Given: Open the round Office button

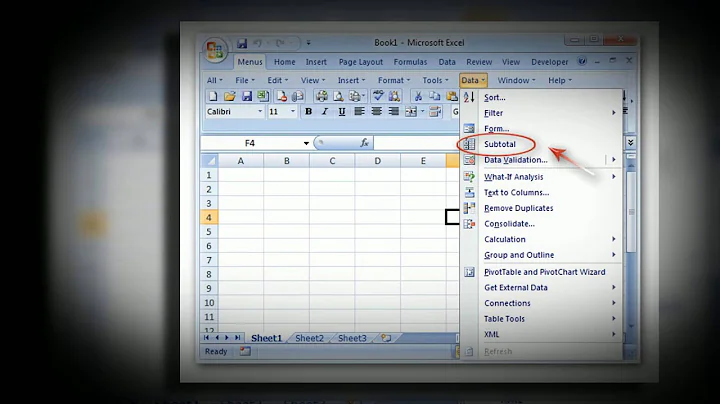Looking at the screenshot, I should pyautogui.click(x=215, y=50).
